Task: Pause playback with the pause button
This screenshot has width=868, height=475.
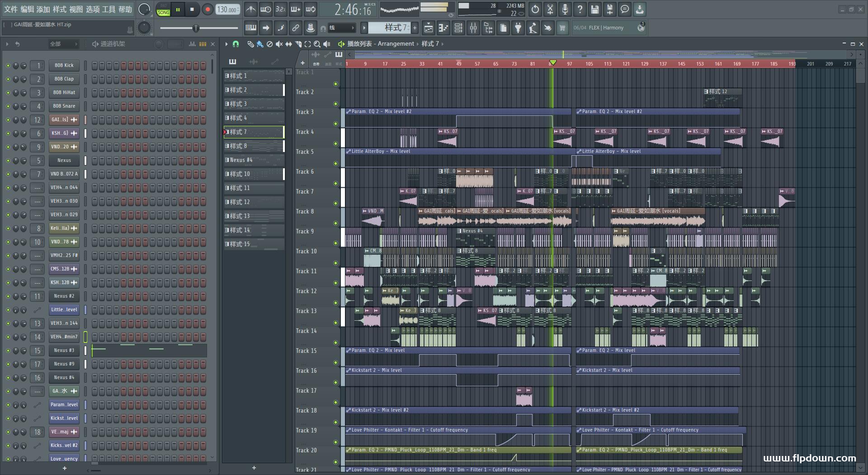Action: pos(178,9)
